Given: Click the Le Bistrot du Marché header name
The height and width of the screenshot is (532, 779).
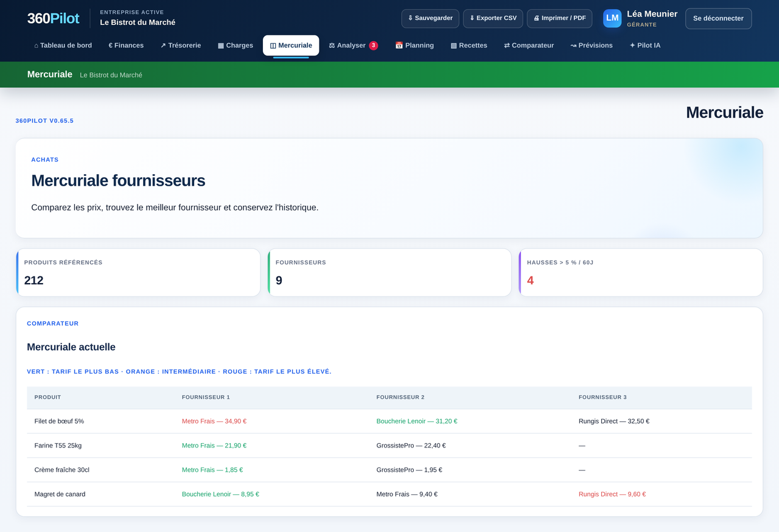Looking at the screenshot, I should click(x=138, y=23).
